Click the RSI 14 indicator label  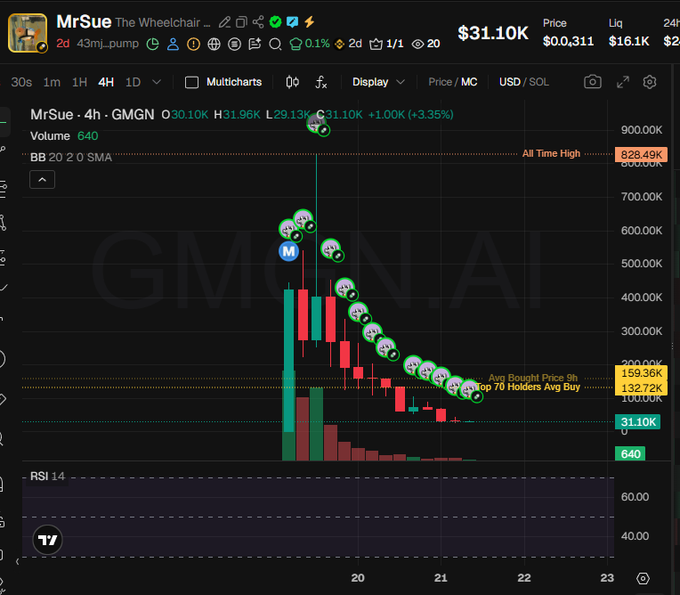pos(47,476)
